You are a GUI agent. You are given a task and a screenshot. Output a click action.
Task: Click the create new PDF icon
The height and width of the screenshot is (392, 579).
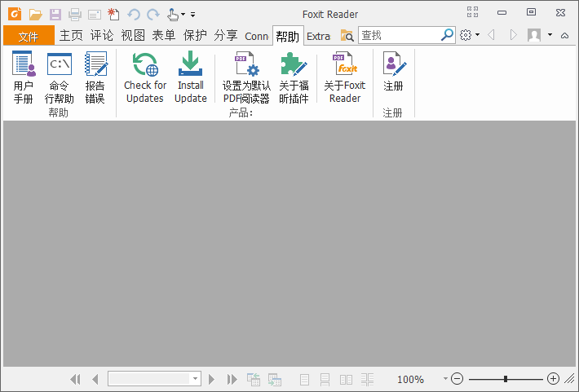pos(113,15)
